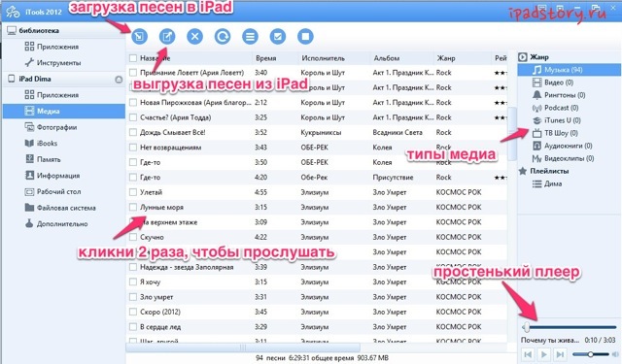622x364 pixels.
Task: Click the select all checkmark toolbar icon
Action: click(x=278, y=37)
